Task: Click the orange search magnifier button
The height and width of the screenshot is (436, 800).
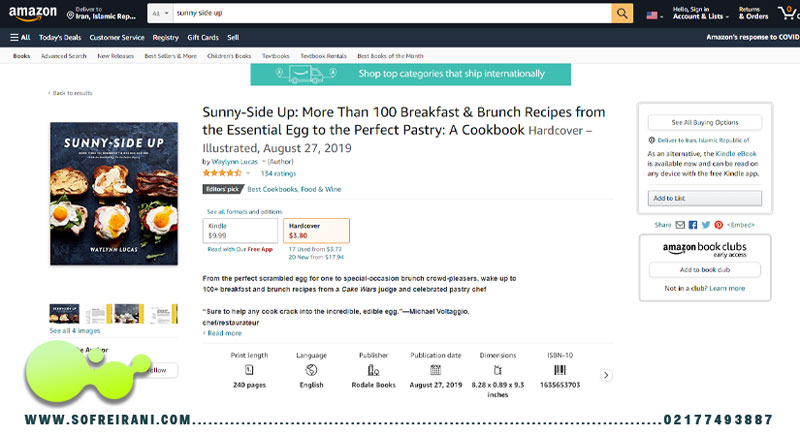Action: click(x=622, y=13)
